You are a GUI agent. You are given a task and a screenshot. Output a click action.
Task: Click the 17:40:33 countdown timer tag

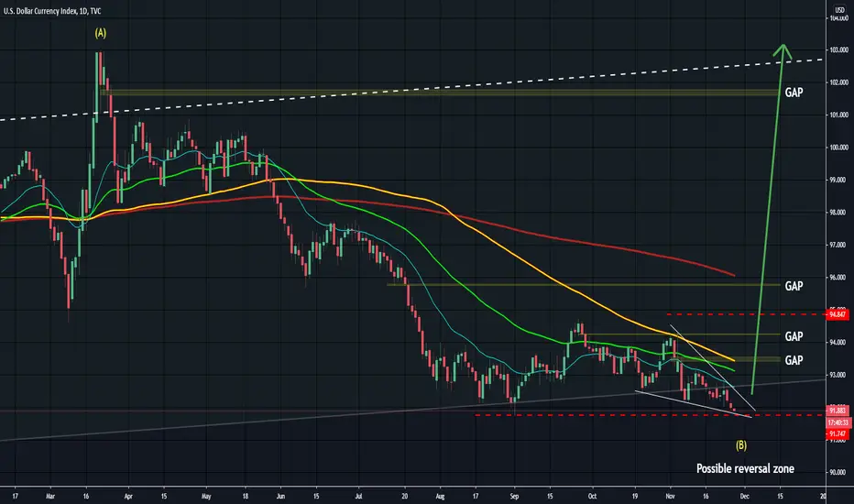click(x=838, y=422)
